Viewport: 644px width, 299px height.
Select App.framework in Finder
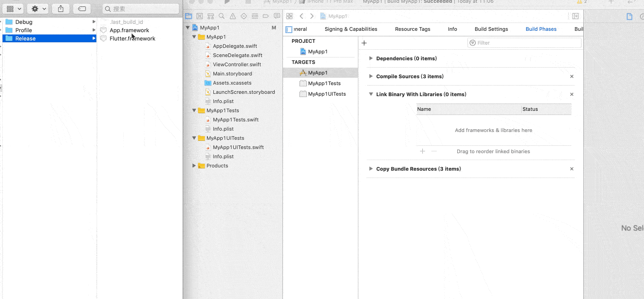pos(129,30)
